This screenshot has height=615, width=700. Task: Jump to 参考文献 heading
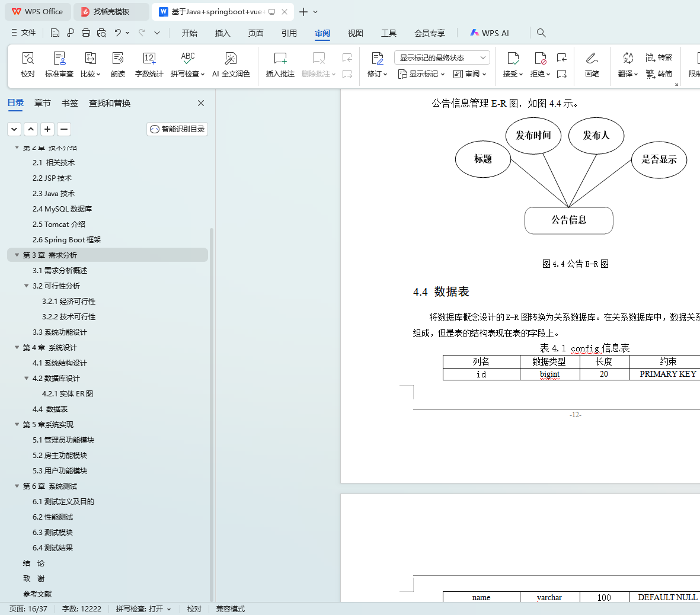pyautogui.click(x=37, y=594)
